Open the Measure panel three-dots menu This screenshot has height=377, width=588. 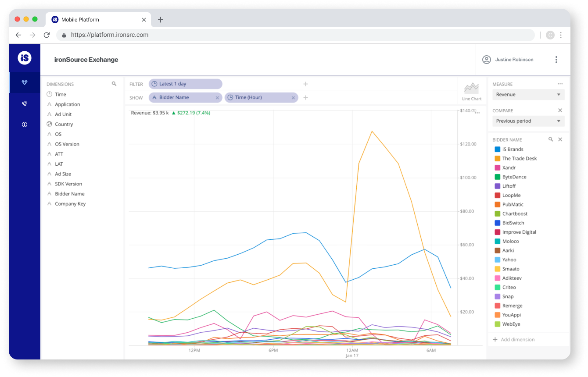pos(560,84)
